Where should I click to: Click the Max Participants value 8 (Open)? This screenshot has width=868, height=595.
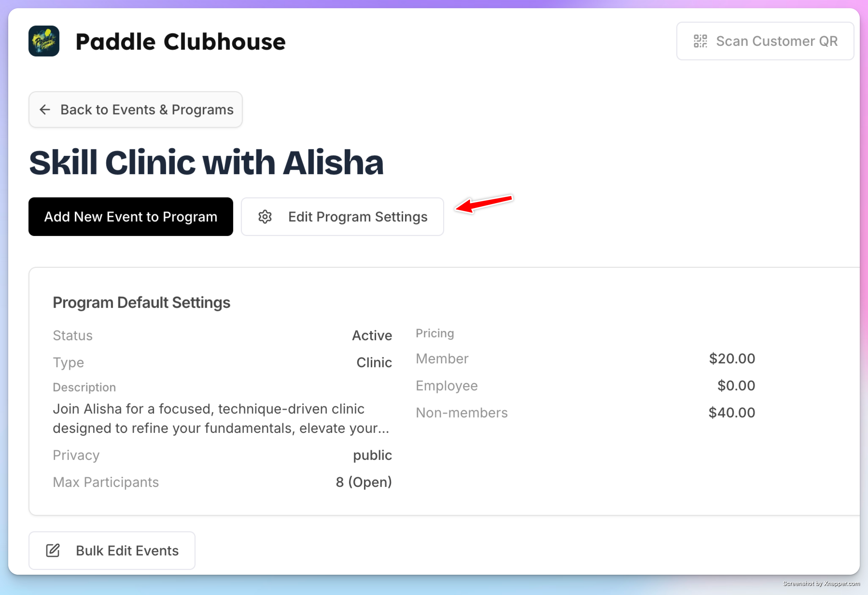point(364,482)
